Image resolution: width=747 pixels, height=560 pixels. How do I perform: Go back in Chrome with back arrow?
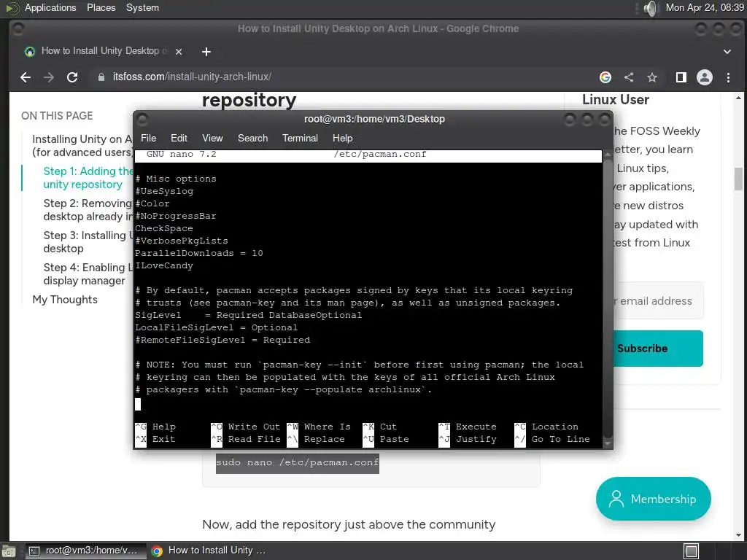click(x=26, y=77)
